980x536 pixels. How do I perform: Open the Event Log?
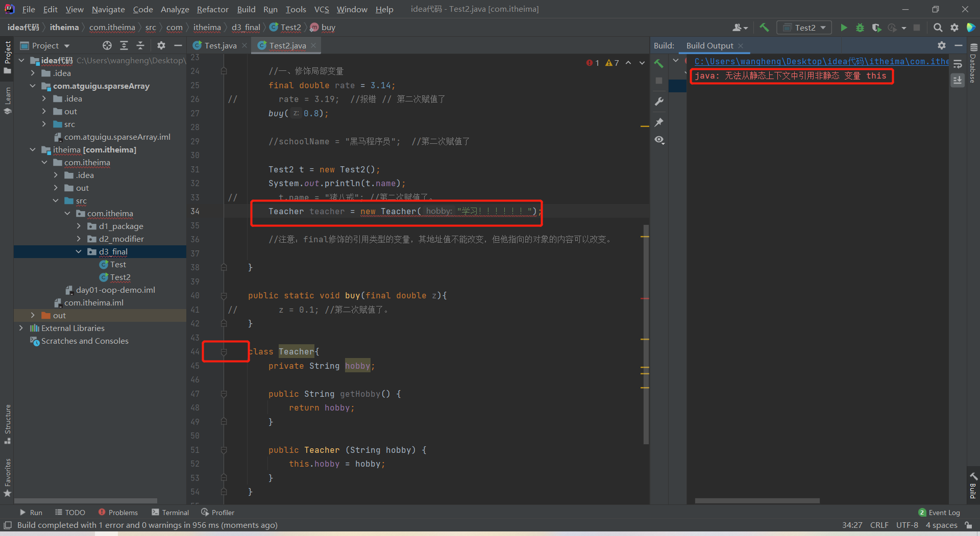tap(939, 512)
